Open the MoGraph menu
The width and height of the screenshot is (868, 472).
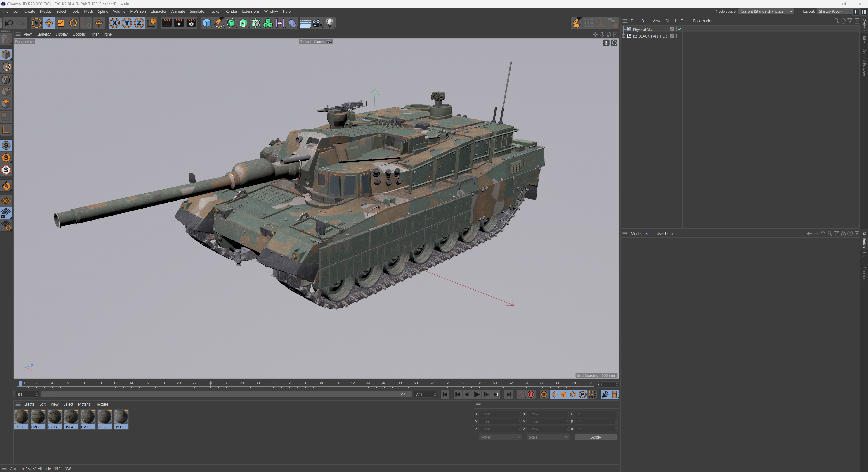138,11
